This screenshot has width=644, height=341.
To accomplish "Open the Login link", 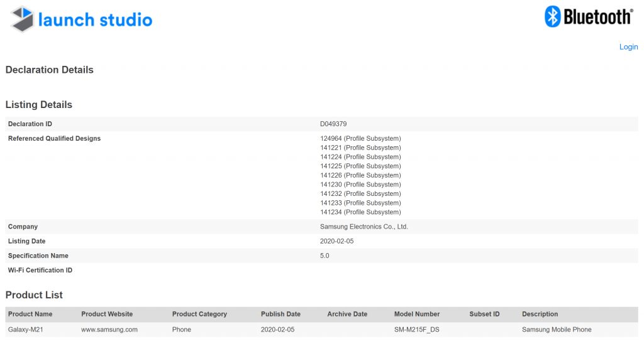I will [x=628, y=47].
